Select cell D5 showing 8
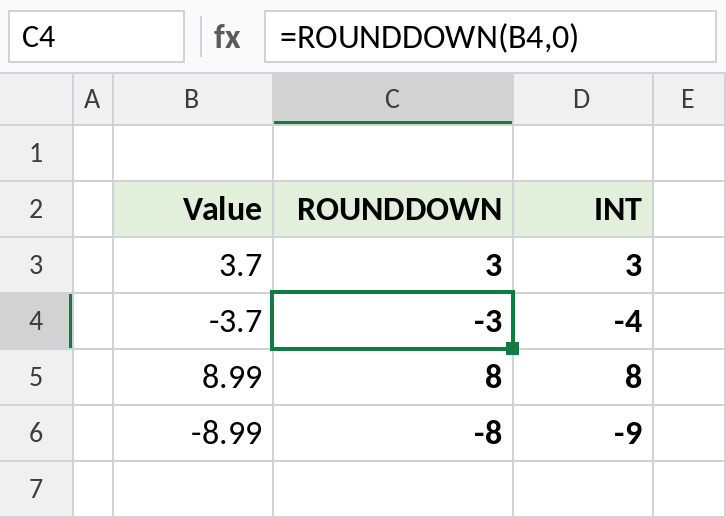This screenshot has width=726, height=518. [582, 377]
